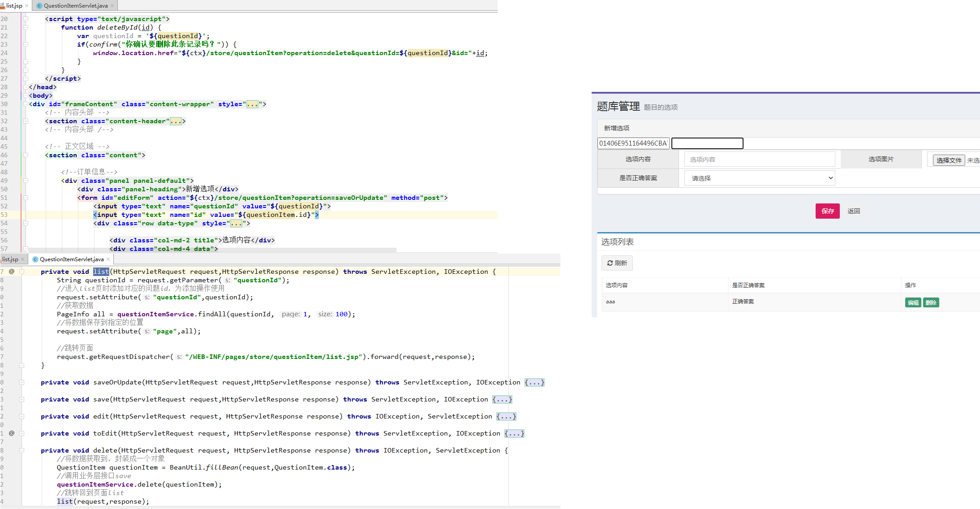Viewport: 980px width, 509px height.
Task: Click the findAll call in list method
Action: [212, 315]
